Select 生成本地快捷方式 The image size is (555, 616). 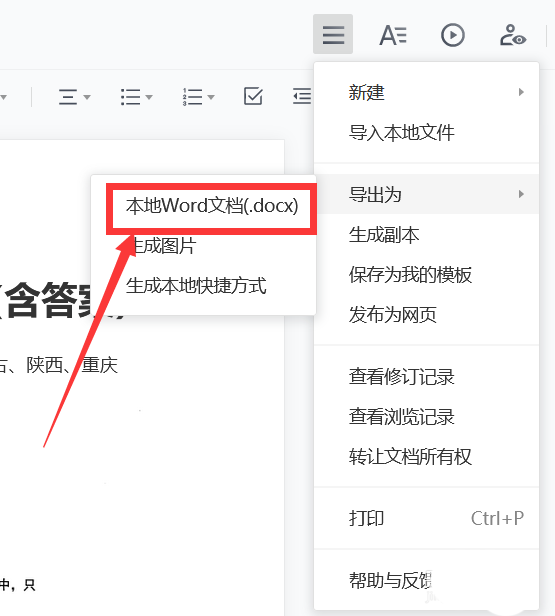(x=203, y=286)
